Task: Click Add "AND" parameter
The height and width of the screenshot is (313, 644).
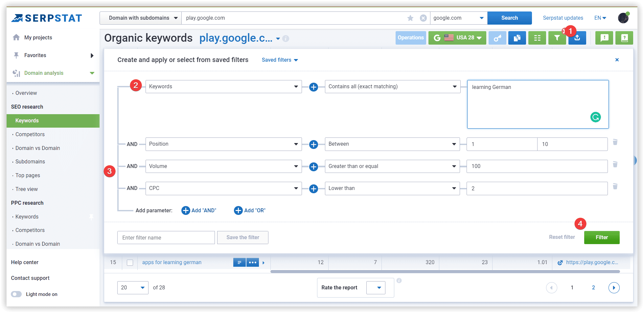Action: pyautogui.click(x=199, y=211)
